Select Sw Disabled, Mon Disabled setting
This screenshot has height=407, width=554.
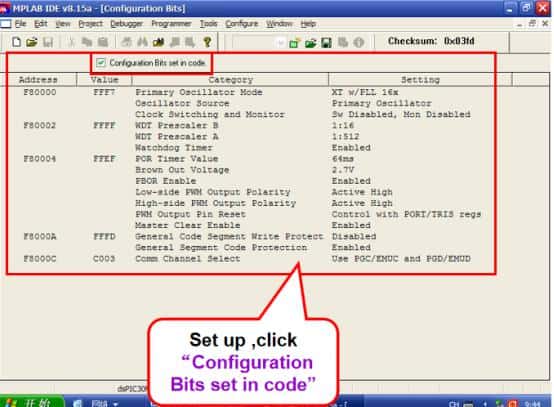401,114
